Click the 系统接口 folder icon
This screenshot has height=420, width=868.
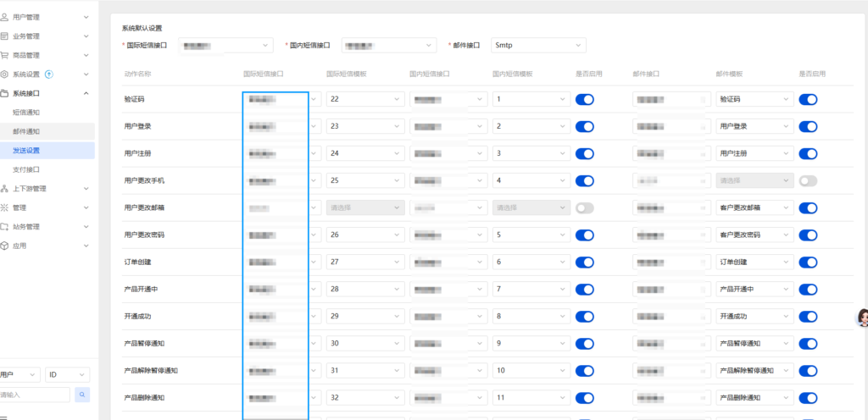4,93
